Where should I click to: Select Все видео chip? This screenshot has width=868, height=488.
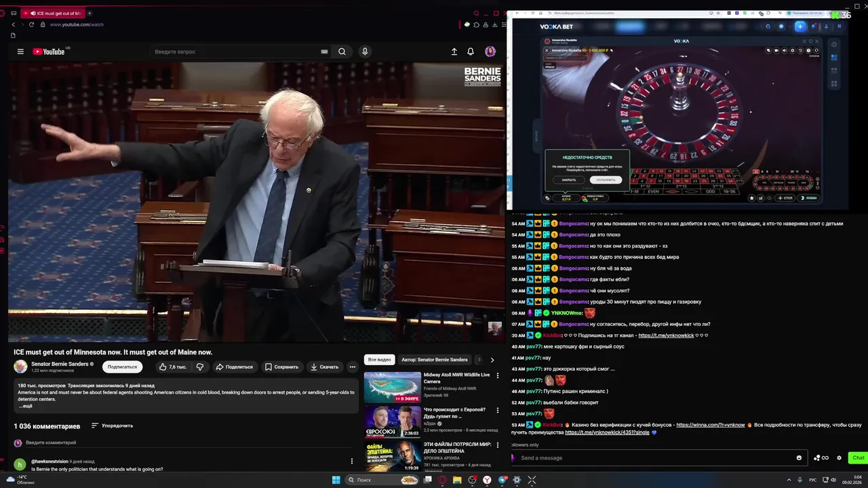379,359
